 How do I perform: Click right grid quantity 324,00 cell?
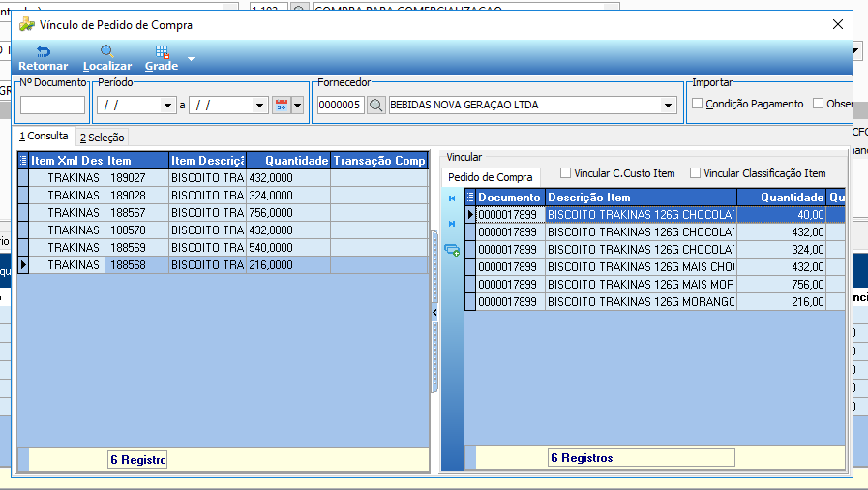tap(782, 250)
